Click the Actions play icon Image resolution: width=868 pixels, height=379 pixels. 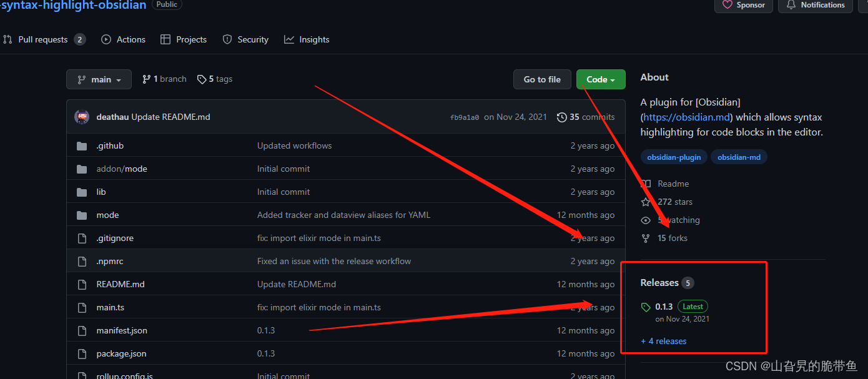click(x=106, y=39)
